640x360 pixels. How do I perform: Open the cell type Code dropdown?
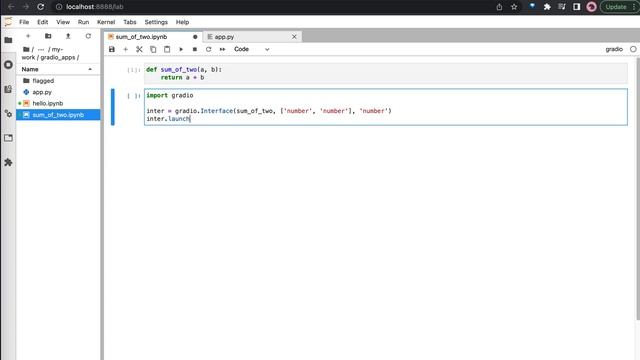(251, 49)
